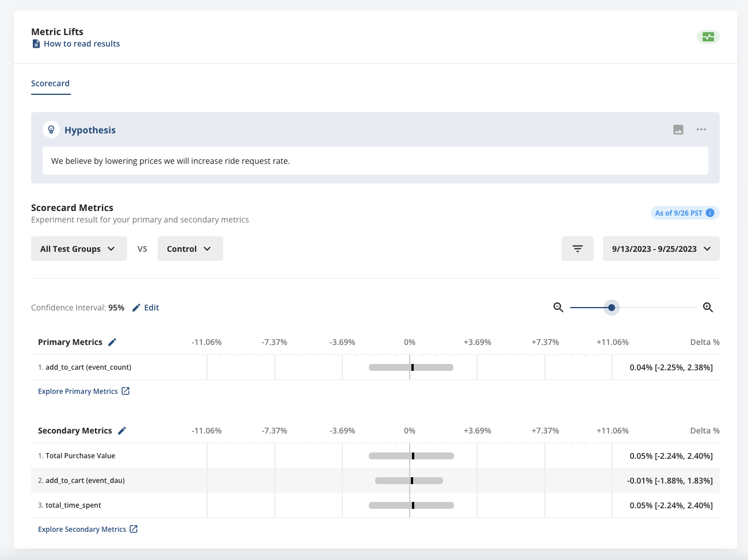Screen dimensions: 748x560
Task: Open the image options icon on Hypothesis card
Action: 678,129
